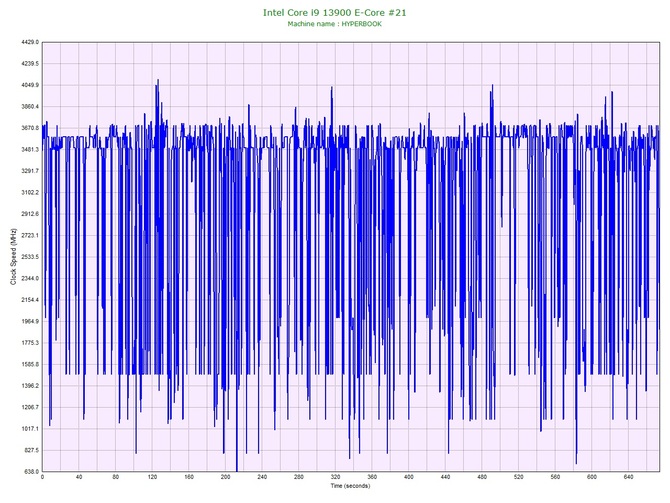Click the x-axis tick label '120'
The width and height of the screenshot is (670, 503).
152,477
